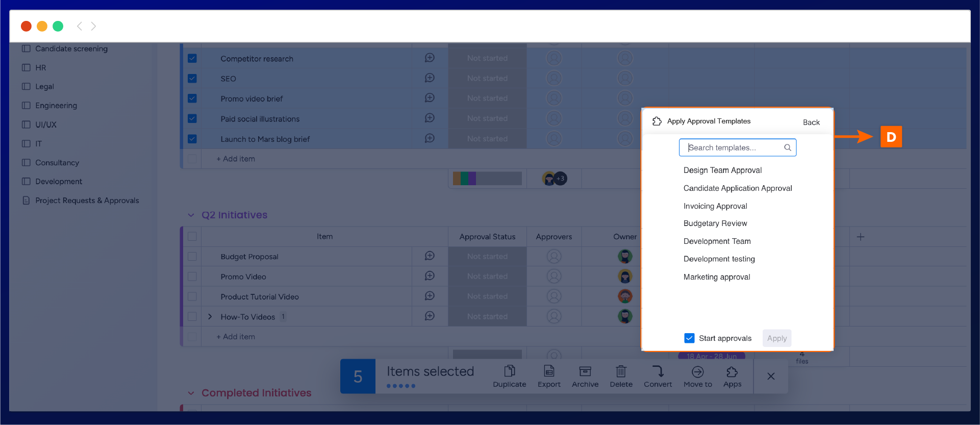
Task: Uncheck the Start approvals checkbox
Action: point(689,338)
